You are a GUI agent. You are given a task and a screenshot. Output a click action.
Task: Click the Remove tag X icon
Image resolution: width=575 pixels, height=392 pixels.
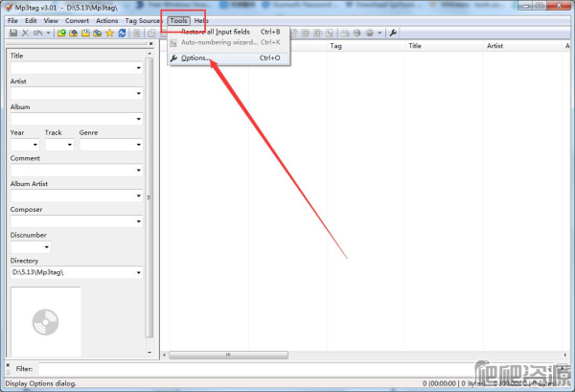25,33
